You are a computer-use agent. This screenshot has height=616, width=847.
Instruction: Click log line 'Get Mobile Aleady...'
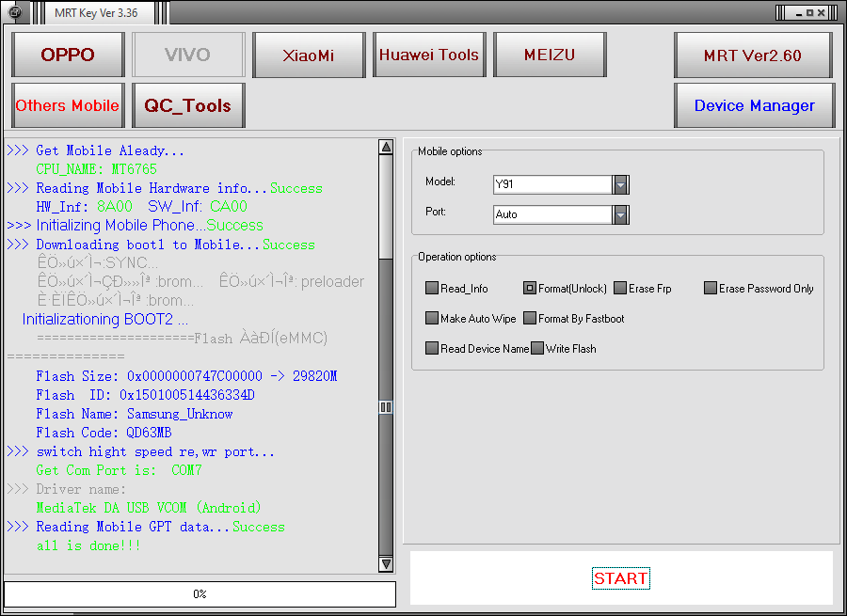[x=96, y=150]
